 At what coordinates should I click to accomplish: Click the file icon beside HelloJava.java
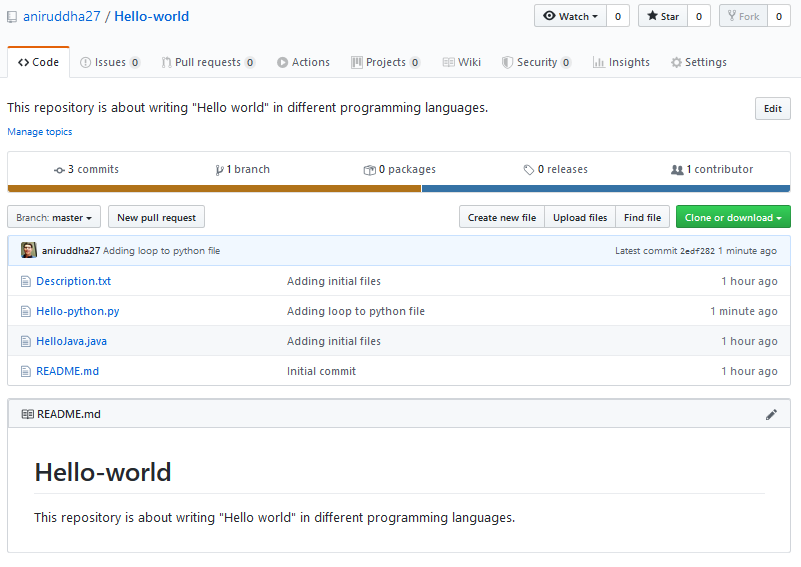pyautogui.click(x=26, y=341)
